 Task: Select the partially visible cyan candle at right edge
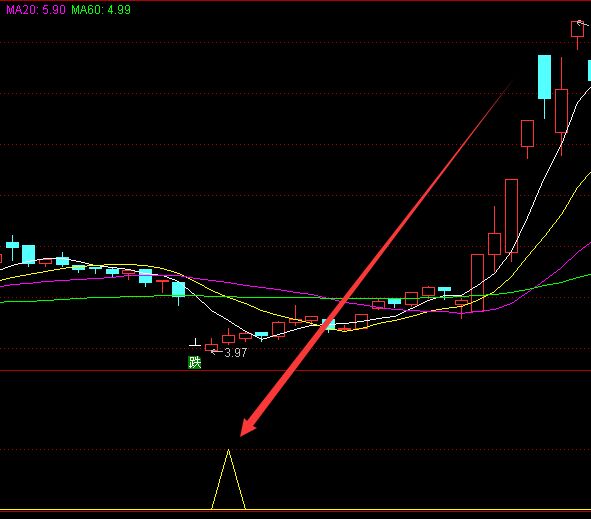click(x=589, y=70)
